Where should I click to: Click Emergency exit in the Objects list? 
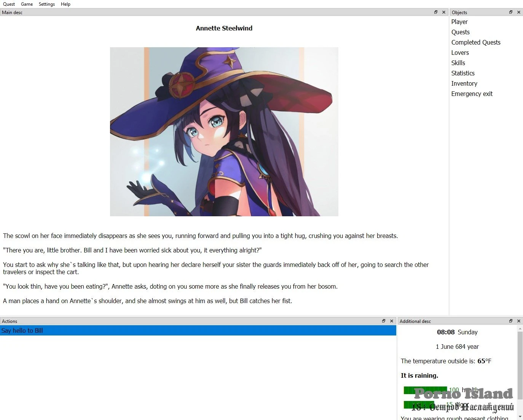click(x=472, y=94)
